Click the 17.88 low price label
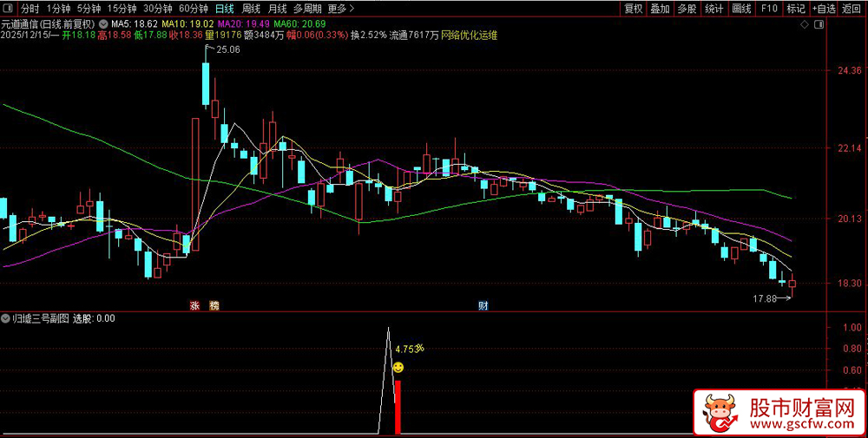 [x=765, y=298]
